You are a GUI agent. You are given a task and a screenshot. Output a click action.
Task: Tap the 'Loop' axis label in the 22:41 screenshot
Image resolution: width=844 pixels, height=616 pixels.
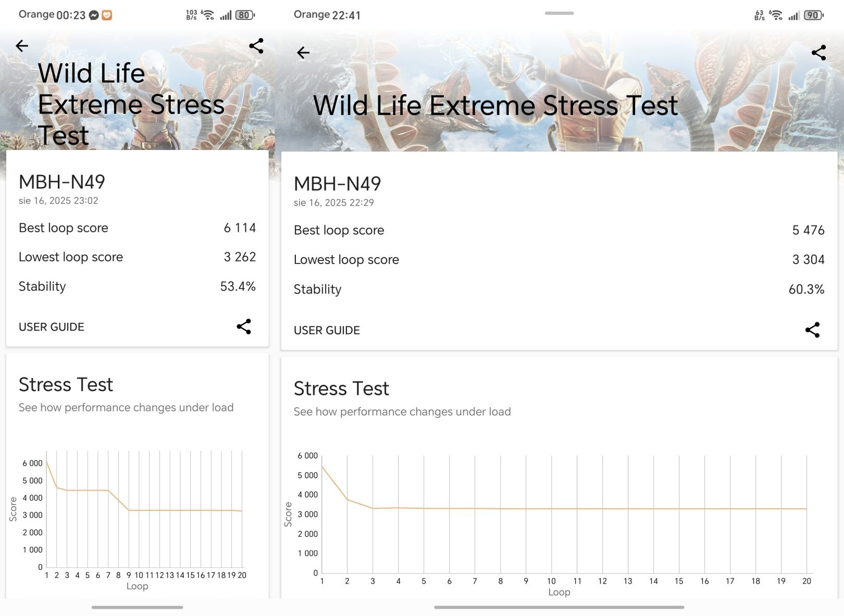coord(559,592)
